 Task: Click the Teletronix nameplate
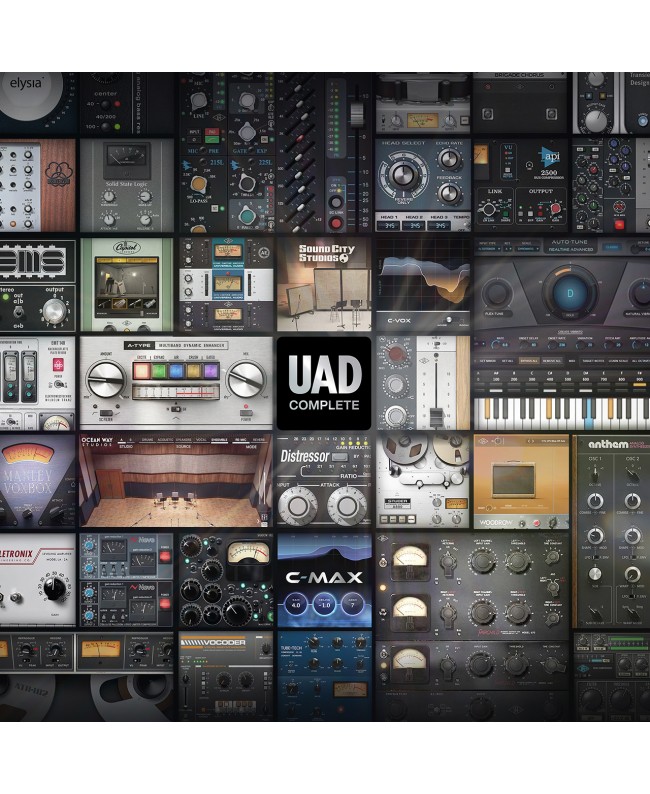click(x=17, y=555)
